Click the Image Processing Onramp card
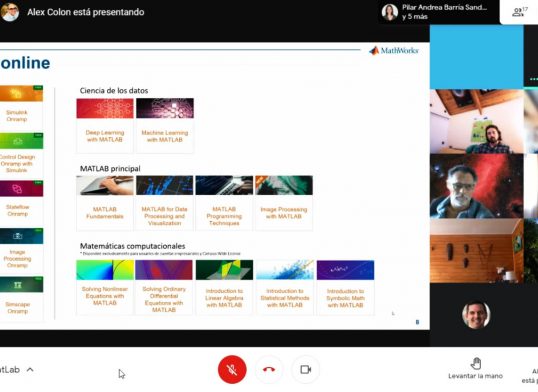Screen dimensions: 538x392 [x=21, y=249]
